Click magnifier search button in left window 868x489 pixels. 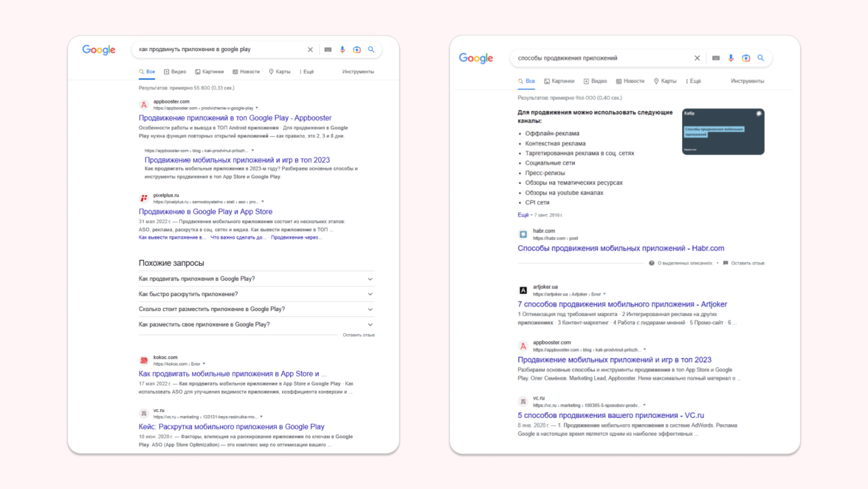tap(371, 49)
